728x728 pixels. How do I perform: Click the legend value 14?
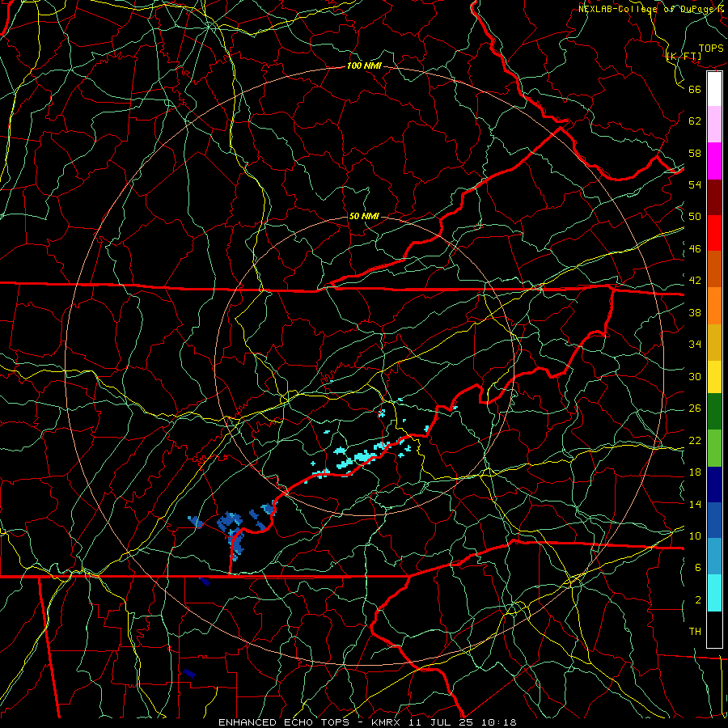[x=695, y=504]
